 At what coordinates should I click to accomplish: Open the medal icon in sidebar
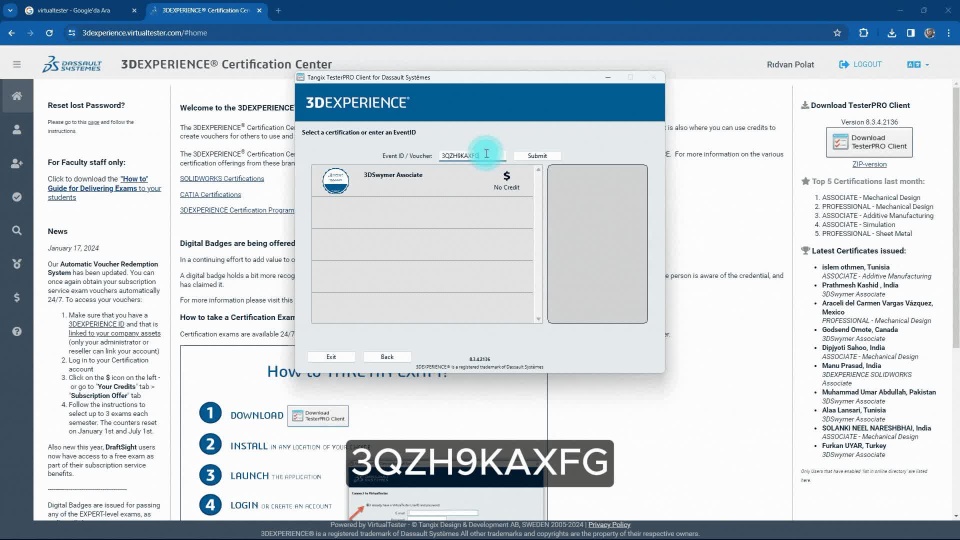[17, 264]
